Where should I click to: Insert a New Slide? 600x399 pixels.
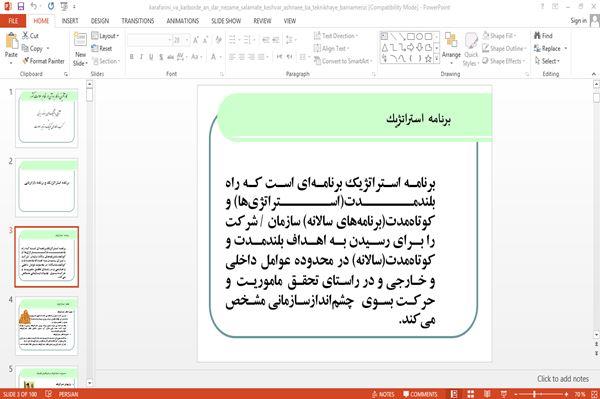point(80,49)
